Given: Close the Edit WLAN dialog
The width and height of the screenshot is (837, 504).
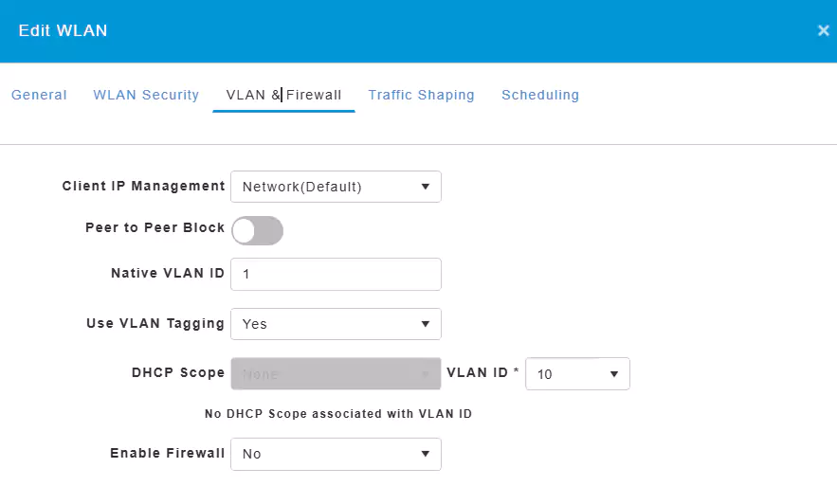Looking at the screenshot, I should (823, 30).
